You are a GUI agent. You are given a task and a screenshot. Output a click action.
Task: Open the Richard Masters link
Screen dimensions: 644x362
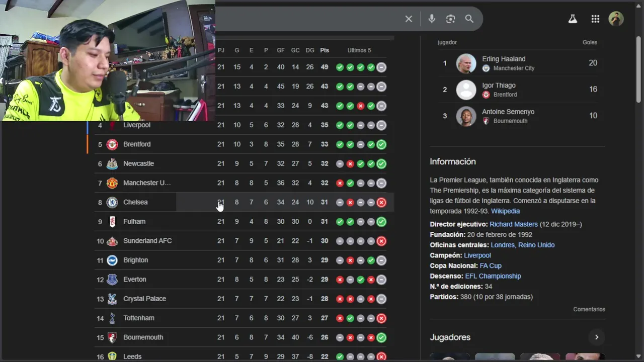pos(514,224)
